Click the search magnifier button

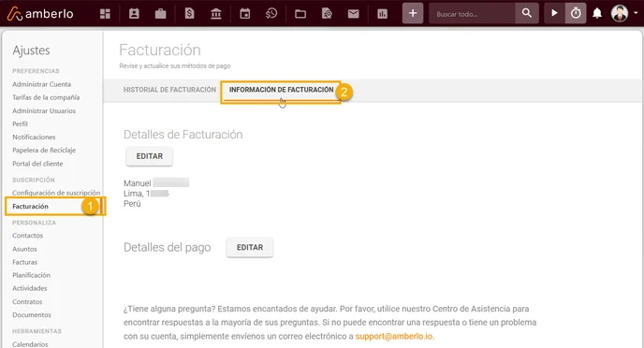click(x=527, y=13)
